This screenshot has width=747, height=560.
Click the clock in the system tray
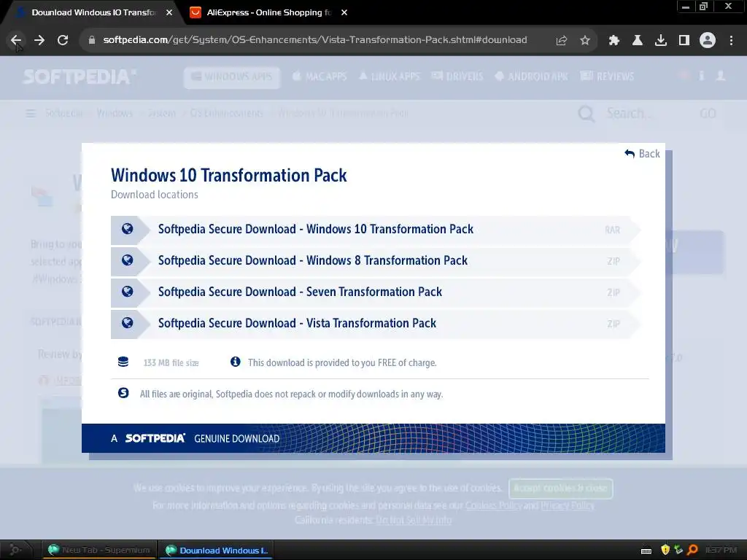click(721, 550)
